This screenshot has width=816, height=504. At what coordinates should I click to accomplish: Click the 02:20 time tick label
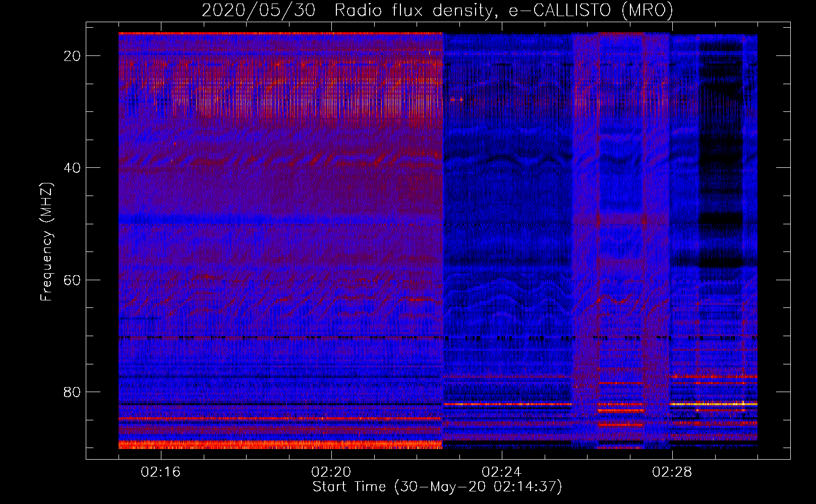tap(331, 472)
